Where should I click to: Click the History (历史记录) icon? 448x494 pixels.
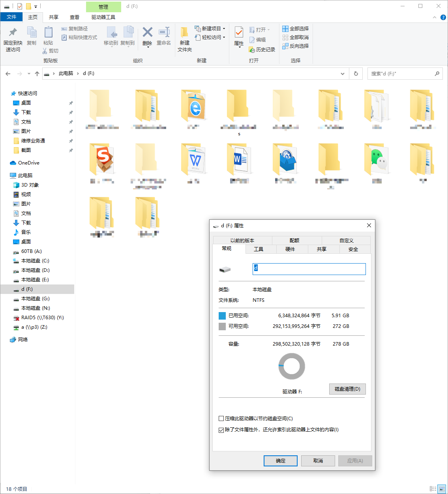pos(252,50)
